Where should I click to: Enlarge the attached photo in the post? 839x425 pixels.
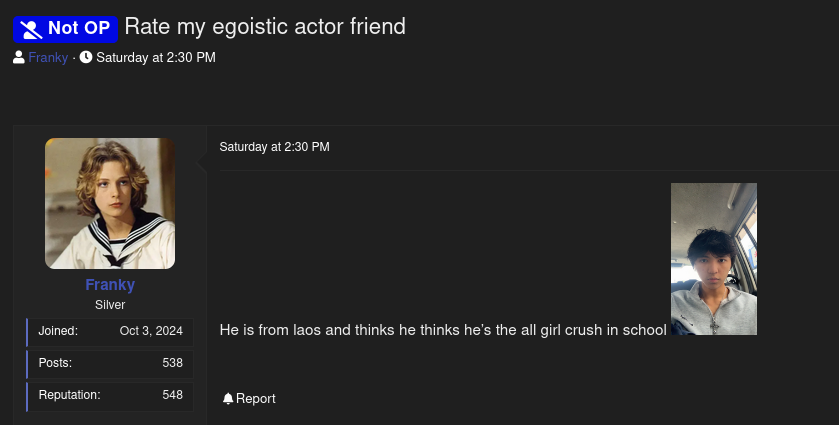pos(713,258)
